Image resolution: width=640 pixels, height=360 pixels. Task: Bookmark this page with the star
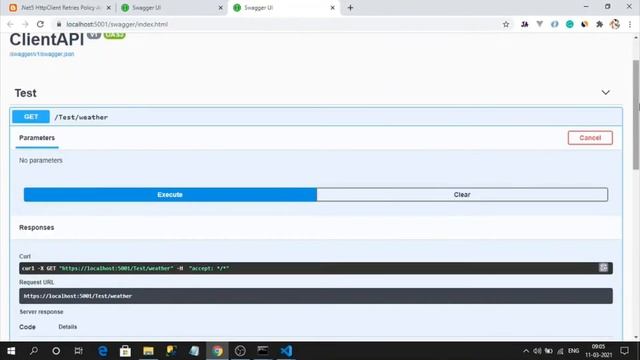click(506, 24)
